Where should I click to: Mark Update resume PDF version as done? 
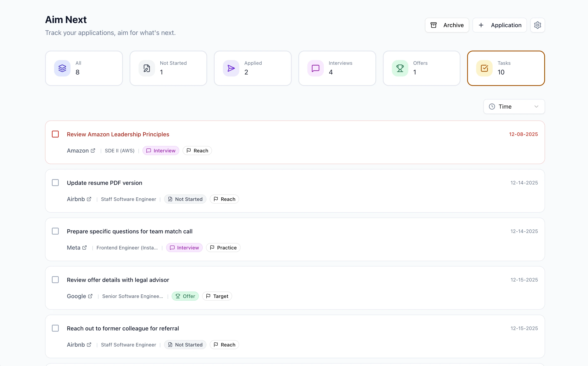pos(55,183)
